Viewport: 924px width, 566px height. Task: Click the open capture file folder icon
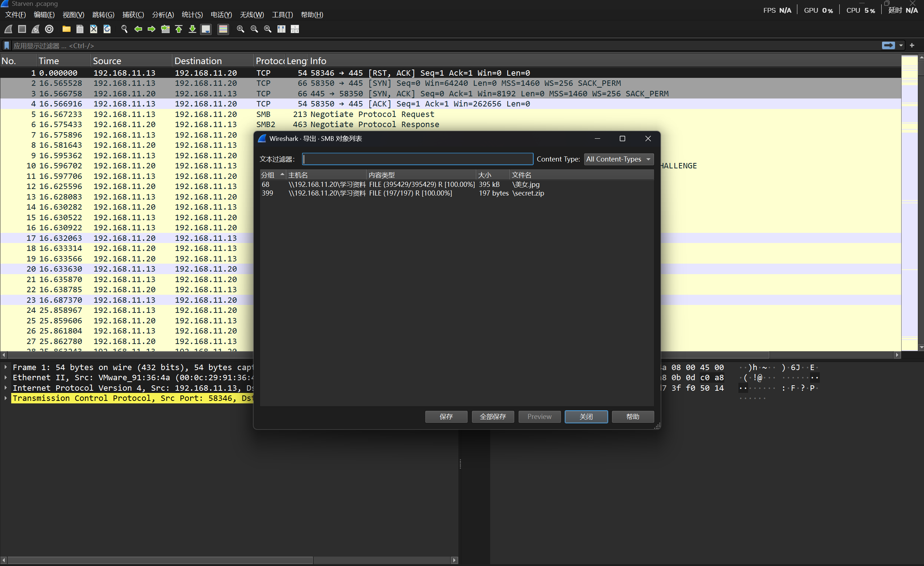[x=66, y=29]
